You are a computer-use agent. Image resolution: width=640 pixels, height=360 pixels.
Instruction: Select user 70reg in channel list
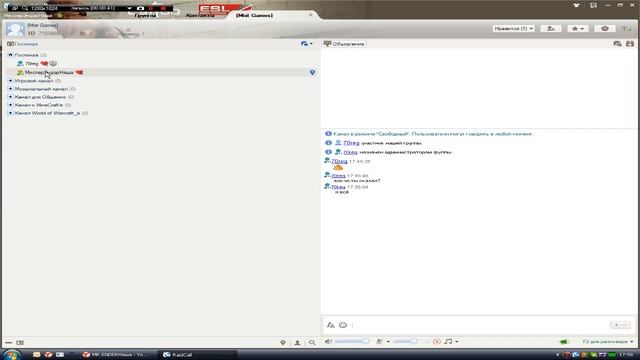coord(31,64)
